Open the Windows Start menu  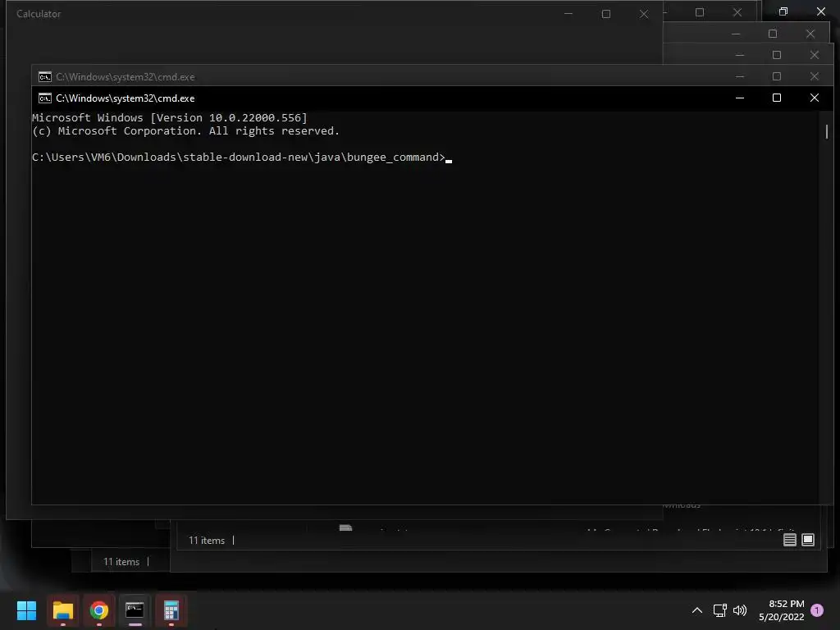tap(26, 610)
